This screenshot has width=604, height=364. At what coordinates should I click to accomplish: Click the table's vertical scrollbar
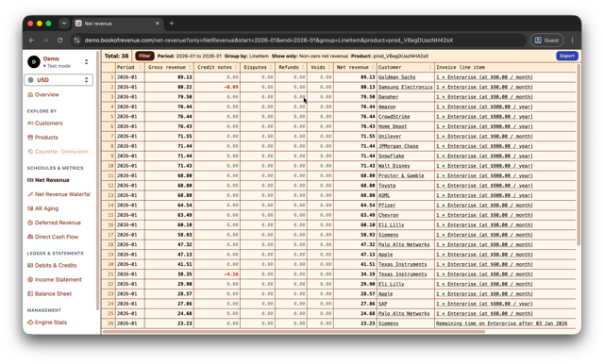[x=579, y=154]
